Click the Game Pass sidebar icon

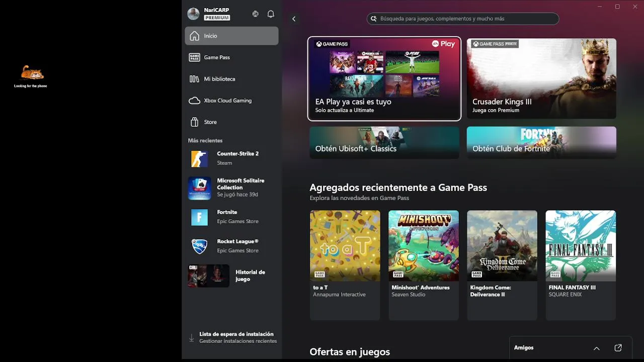194,57
